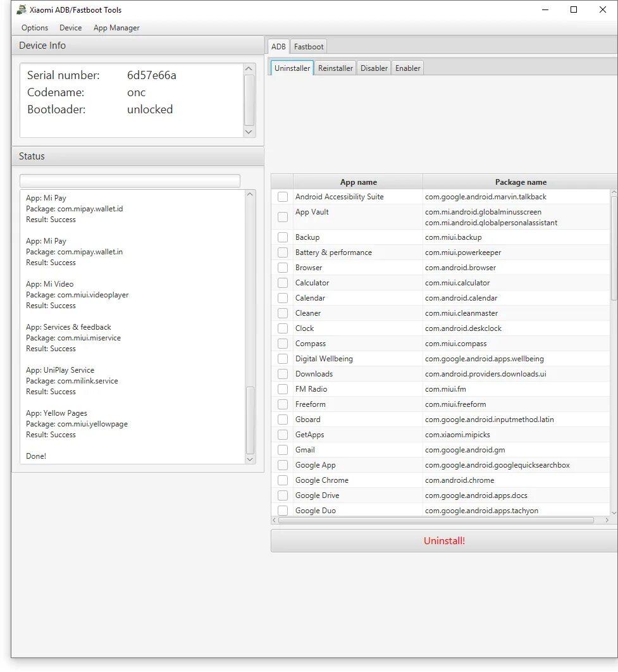Check the Digital Wellbeing checkbox
618x672 pixels.
[x=283, y=359]
